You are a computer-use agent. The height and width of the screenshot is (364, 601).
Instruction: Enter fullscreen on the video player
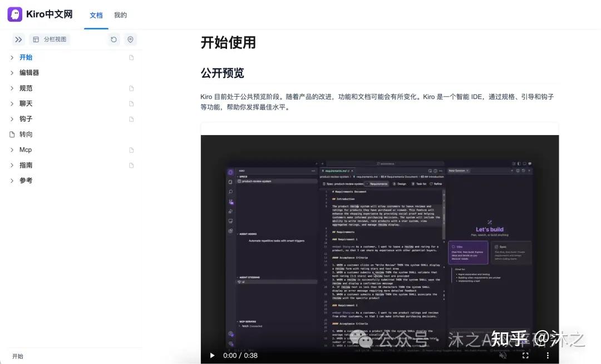(525, 355)
